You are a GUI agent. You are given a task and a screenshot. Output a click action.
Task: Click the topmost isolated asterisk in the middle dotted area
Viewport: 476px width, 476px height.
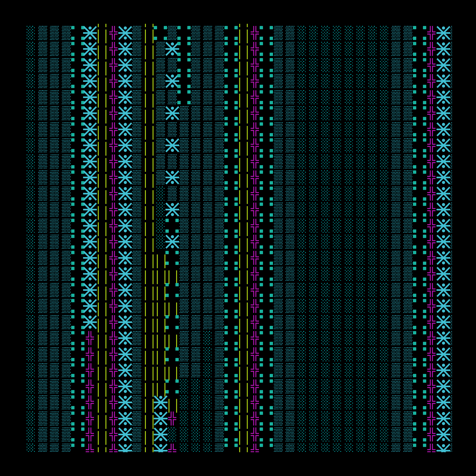coord(172,49)
